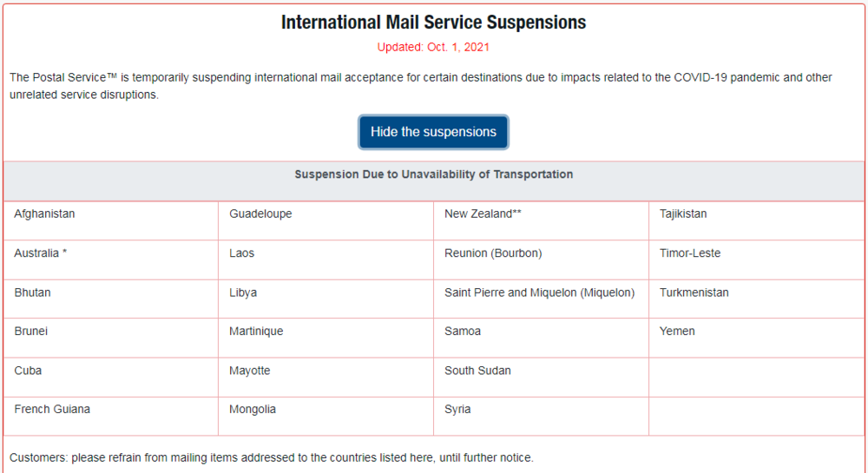
Task: Select the Yemen entry
Action: tap(677, 332)
